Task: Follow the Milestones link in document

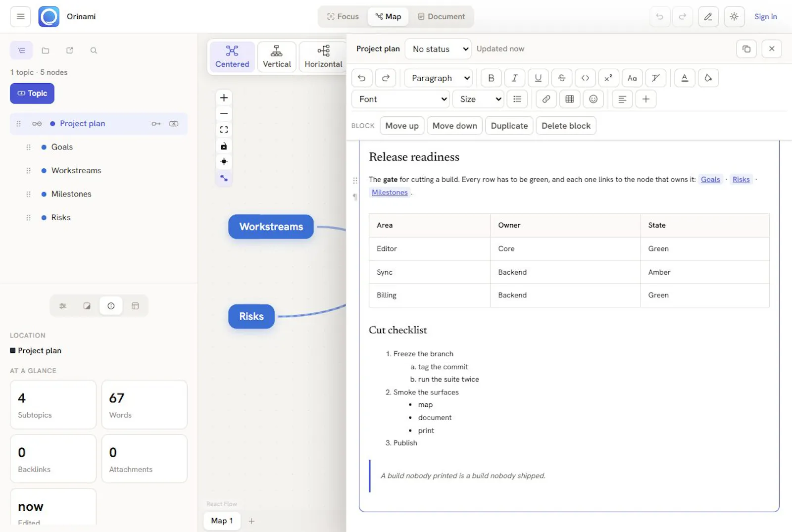Action: tap(390, 193)
